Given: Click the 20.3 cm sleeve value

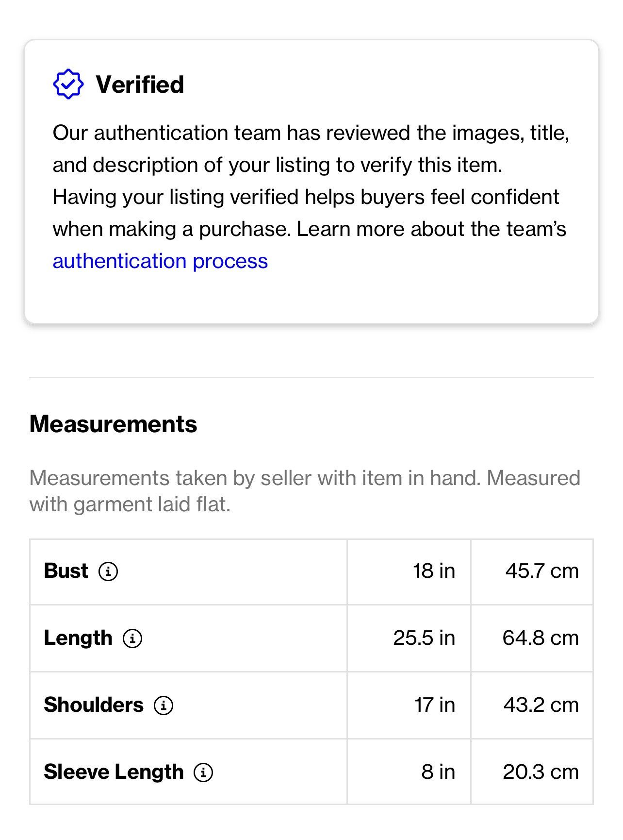Looking at the screenshot, I should (x=541, y=772).
